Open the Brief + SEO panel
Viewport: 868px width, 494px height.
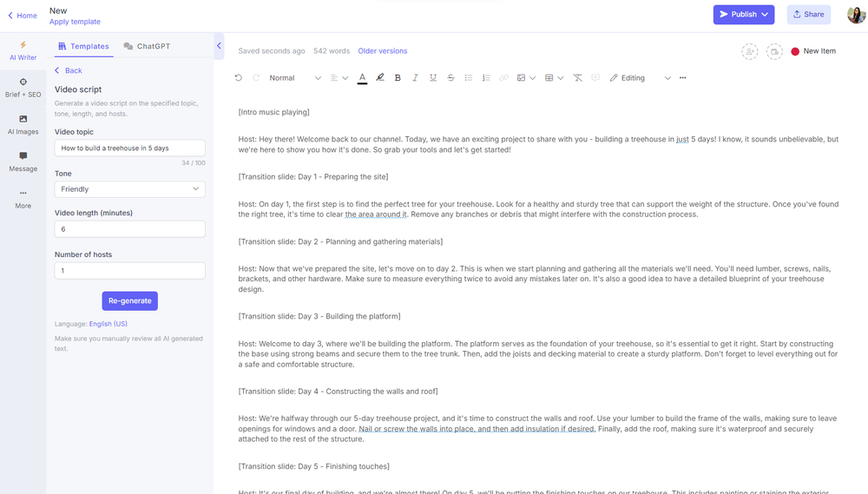point(23,88)
